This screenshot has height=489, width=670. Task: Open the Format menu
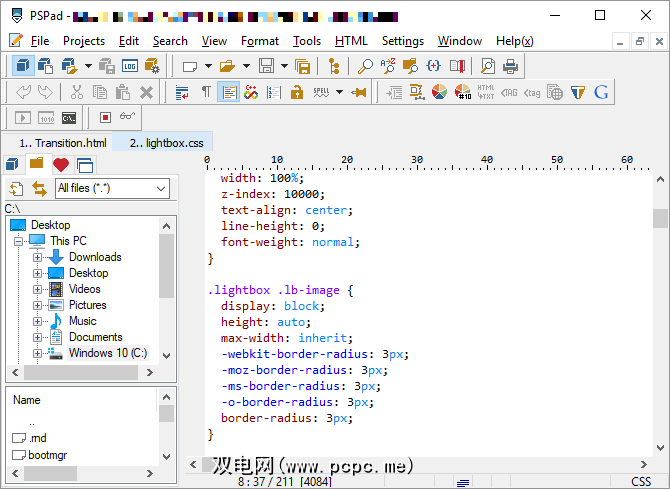click(260, 41)
